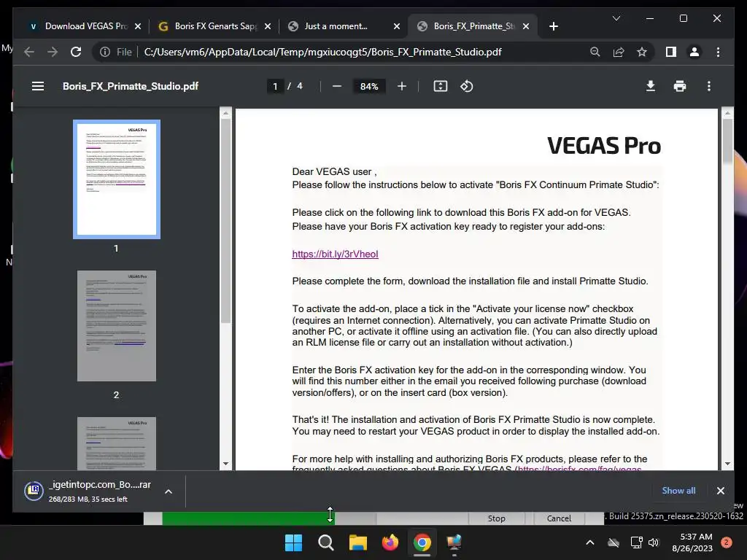This screenshot has width=747, height=560.
Task: Click Chrome icon in taskbar
Action: pos(422,542)
